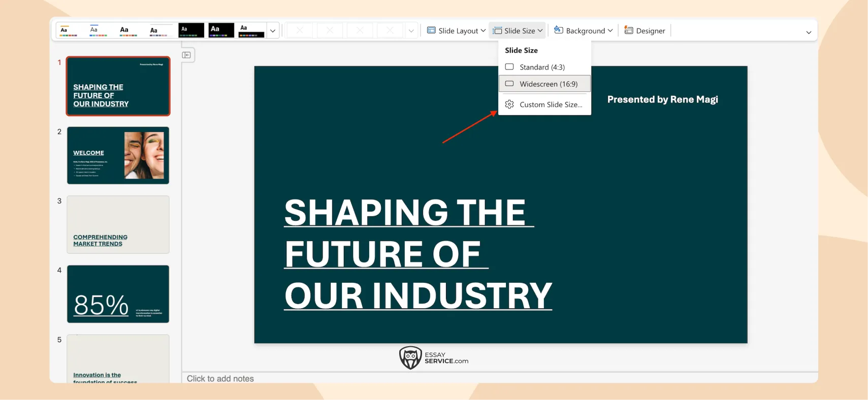Select slide 1 thumbnail Shaping the Future
868x400 pixels.
118,86
